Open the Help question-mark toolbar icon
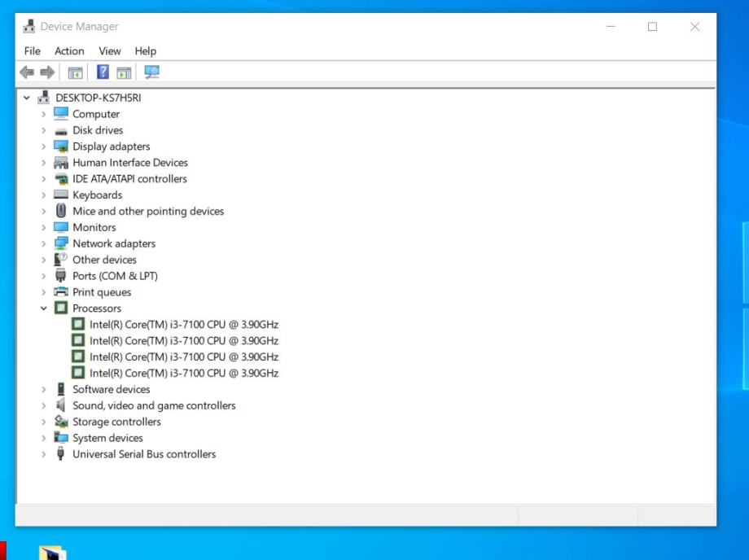 click(x=103, y=72)
